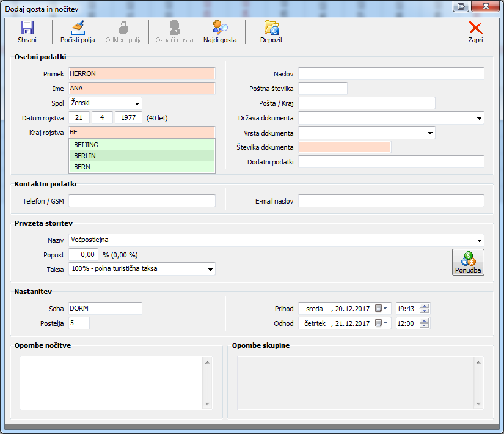
Task: Focus the Telefon / GSM field
Action: [x=142, y=201]
